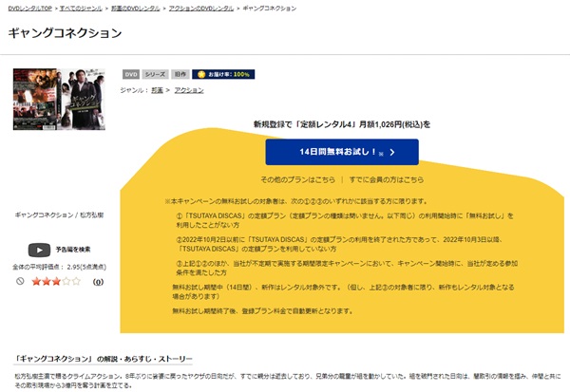Click the シリーズ tag badge
Screen dimensions: 570x392
click(155, 74)
